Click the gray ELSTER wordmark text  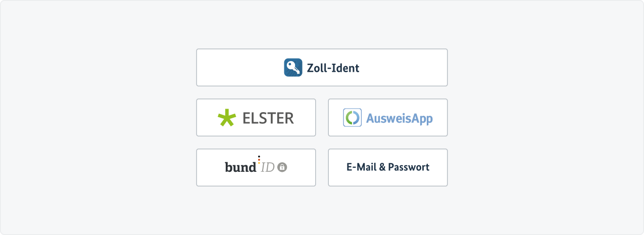pyautogui.click(x=268, y=118)
